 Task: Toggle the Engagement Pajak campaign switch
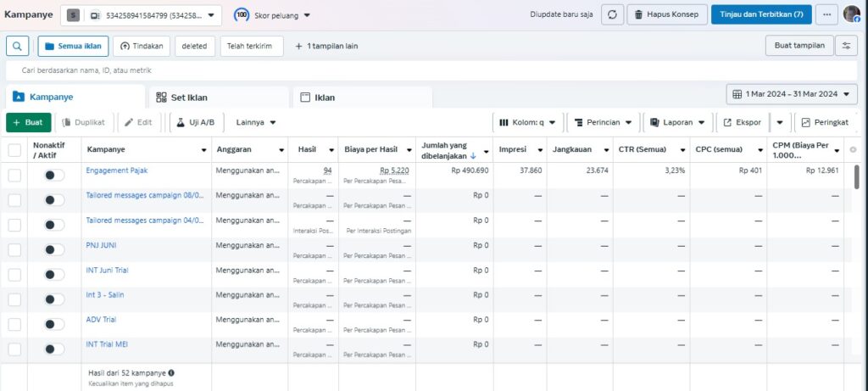(53, 175)
